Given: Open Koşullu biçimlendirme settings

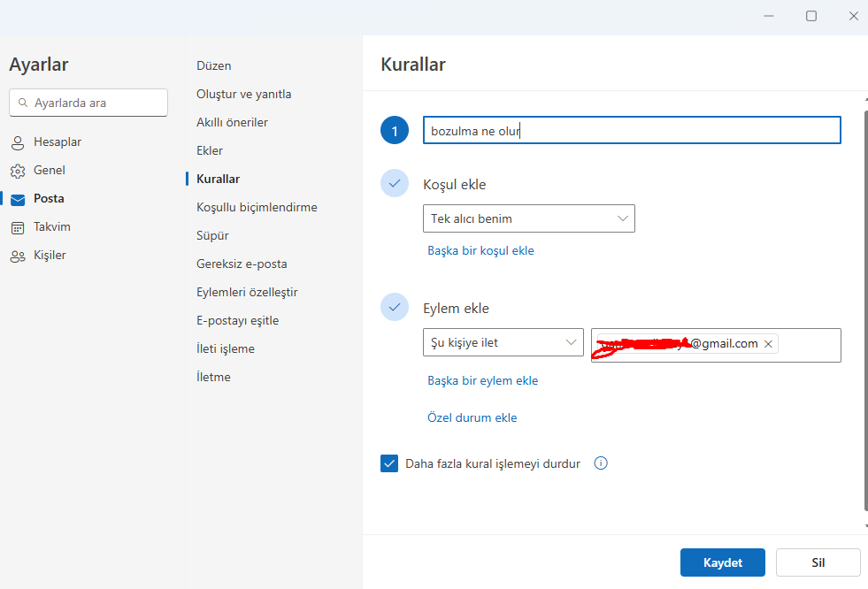Looking at the screenshot, I should [x=257, y=208].
